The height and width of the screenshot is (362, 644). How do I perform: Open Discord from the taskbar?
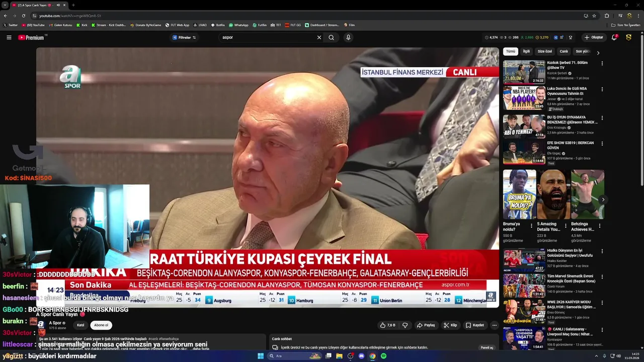click(x=361, y=356)
